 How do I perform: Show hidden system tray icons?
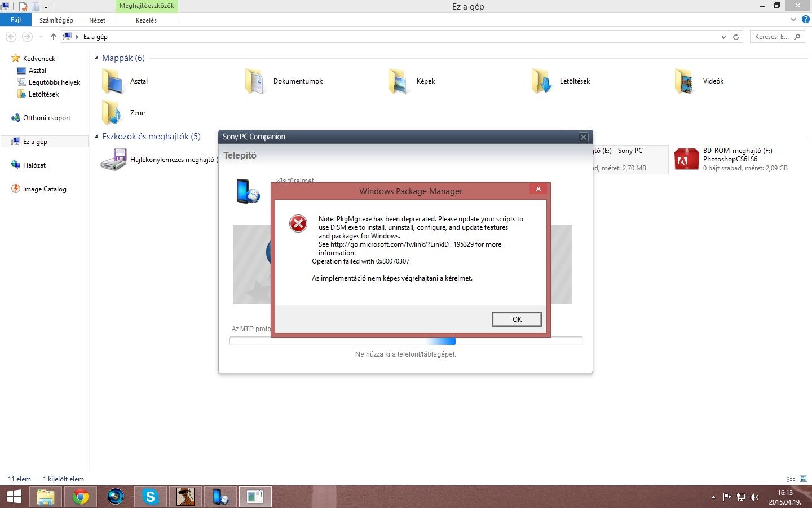[713, 497]
